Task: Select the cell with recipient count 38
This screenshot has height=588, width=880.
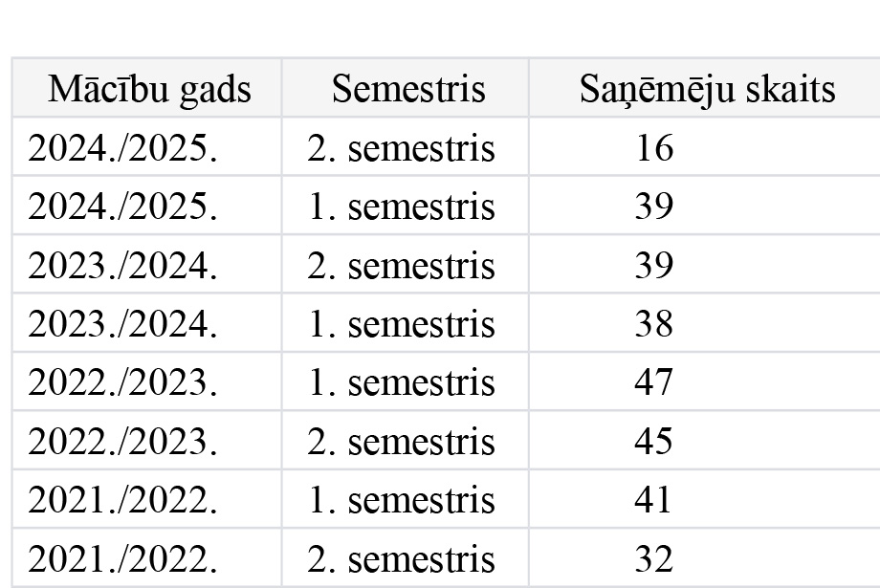Action: click(x=654, y=324)
